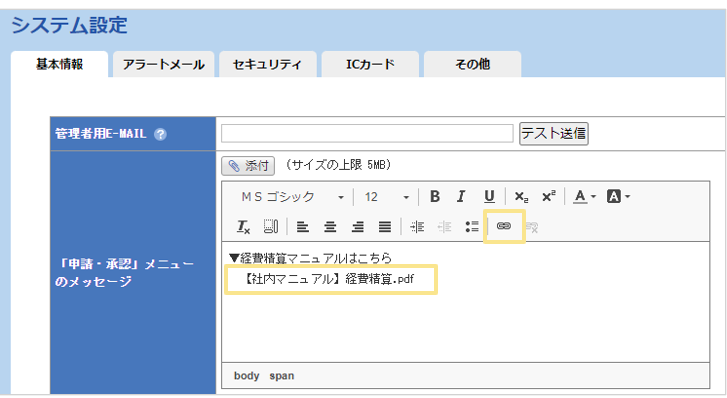Click the Remove Format icon
Image resolution: width=727 pixels, height=398 pixels.
tap(243, 227)
